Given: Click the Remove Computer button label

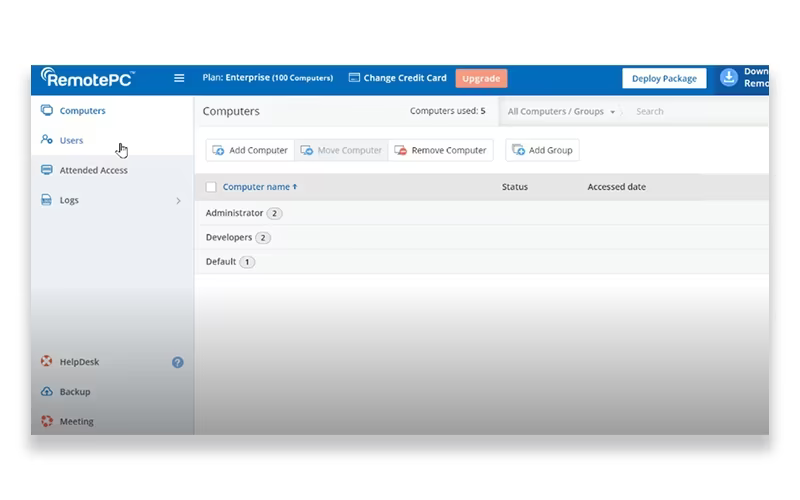Looking at the screenshot, I should point(449,151).
